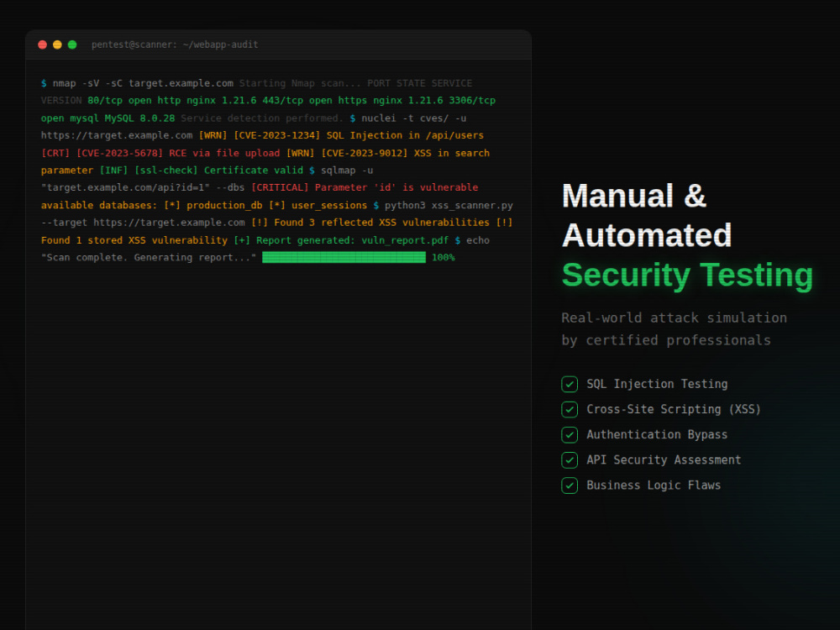Image resolution: width=840 pixels, height=630 pixels.
Task: Tick the Business Logic Flaws checkmark icon
Action: coord(570,486)
